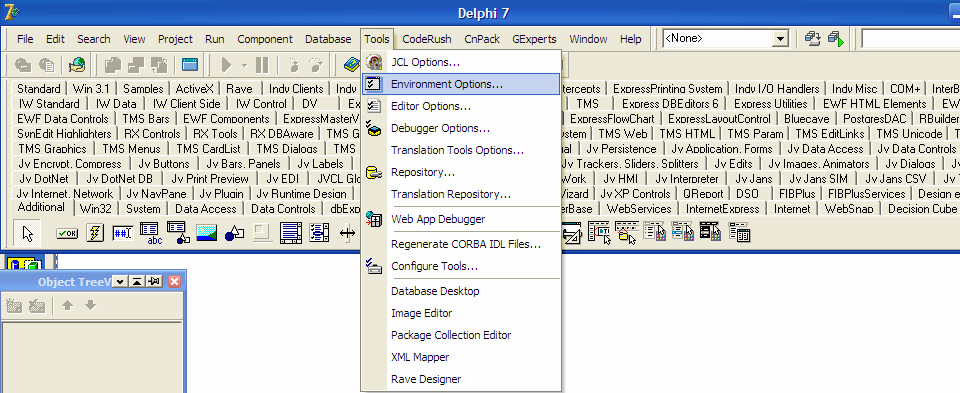Image resolution: width=960 pixels, height=393 pixels.
Task: Choose Editor Options menu entry
Action: tap(460, 106)
